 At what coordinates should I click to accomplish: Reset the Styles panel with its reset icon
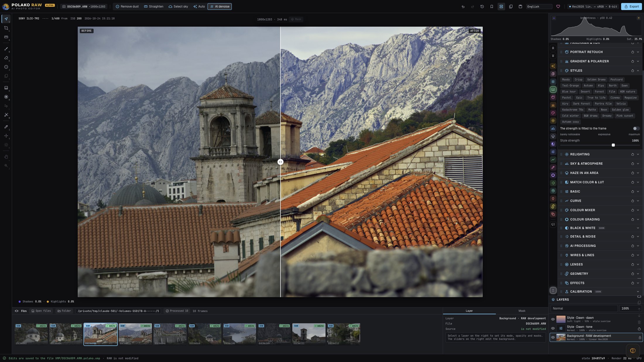633,71
